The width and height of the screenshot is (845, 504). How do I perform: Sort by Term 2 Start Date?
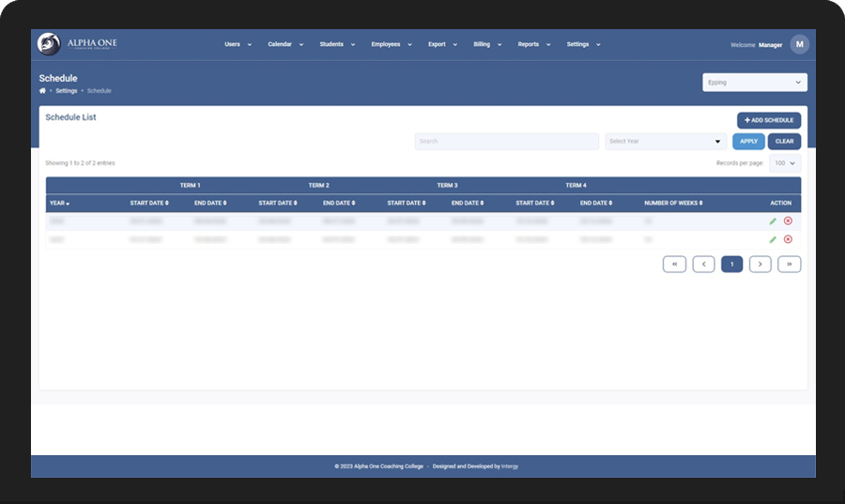(x=278, y=203)
